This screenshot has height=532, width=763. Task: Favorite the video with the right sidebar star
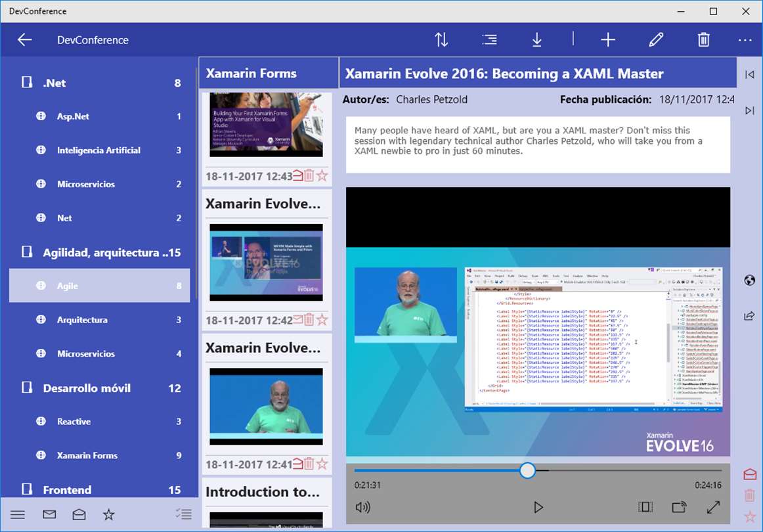tap(750, 516)
